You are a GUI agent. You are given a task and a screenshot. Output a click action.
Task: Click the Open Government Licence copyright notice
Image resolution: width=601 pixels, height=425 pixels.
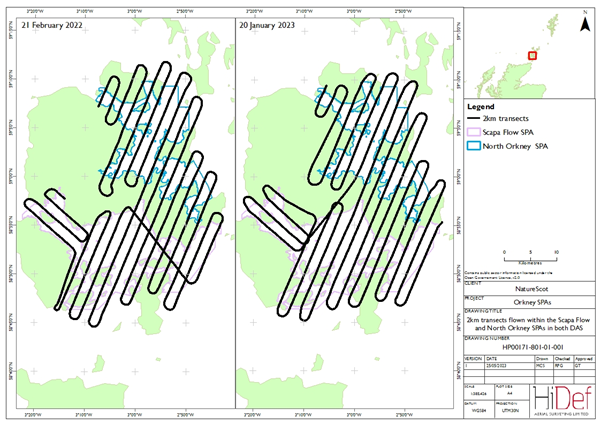point(508,275)
